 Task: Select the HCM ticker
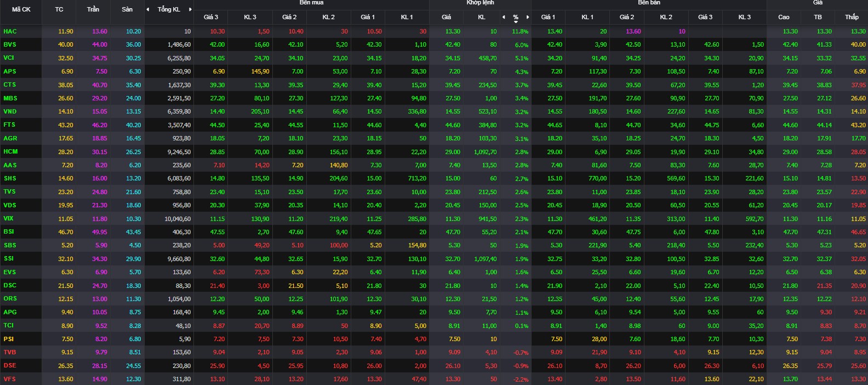pyautogui.click(x=10, y=151)
